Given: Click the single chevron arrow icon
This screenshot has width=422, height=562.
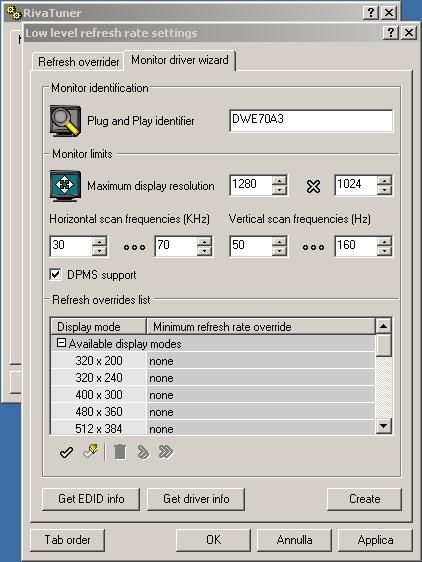Looking at the screenshot, I should click(x=143, y=452).
